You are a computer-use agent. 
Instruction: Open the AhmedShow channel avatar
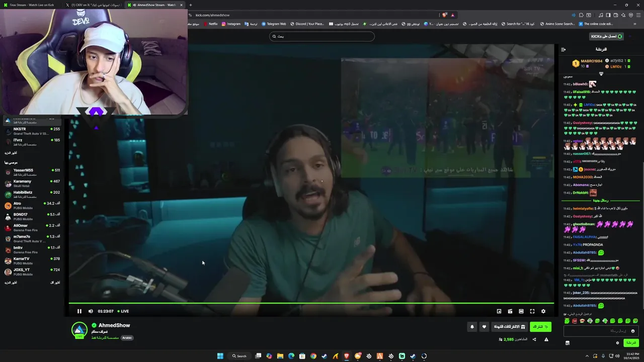pos(79,330)
